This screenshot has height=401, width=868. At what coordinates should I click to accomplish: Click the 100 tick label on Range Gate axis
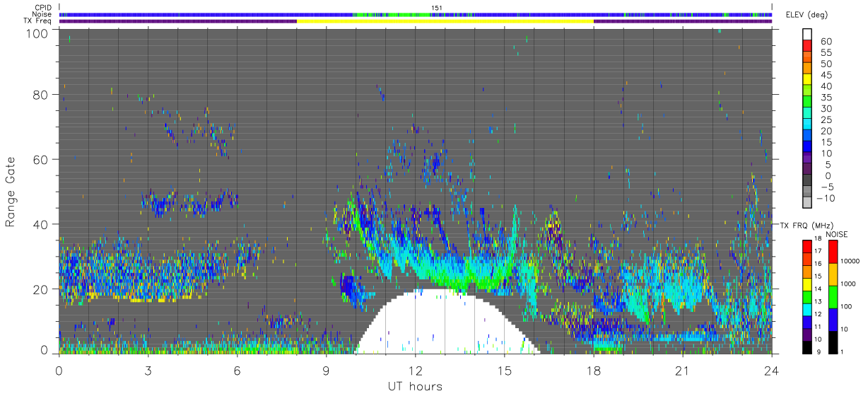click(x=38, y=33)
